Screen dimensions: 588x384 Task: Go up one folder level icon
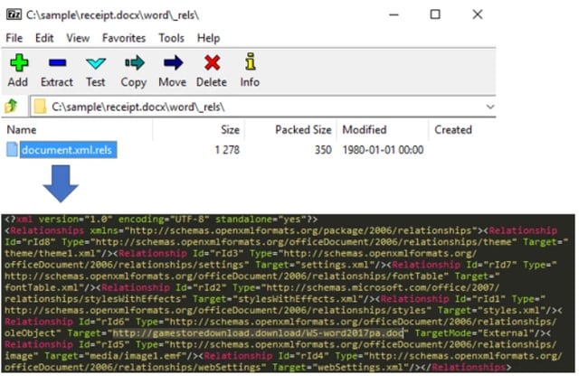click(12, 107)
